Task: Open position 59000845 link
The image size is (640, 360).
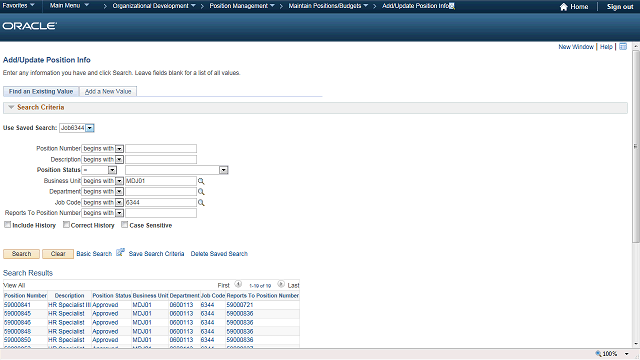Action: [x=17, y=313]
